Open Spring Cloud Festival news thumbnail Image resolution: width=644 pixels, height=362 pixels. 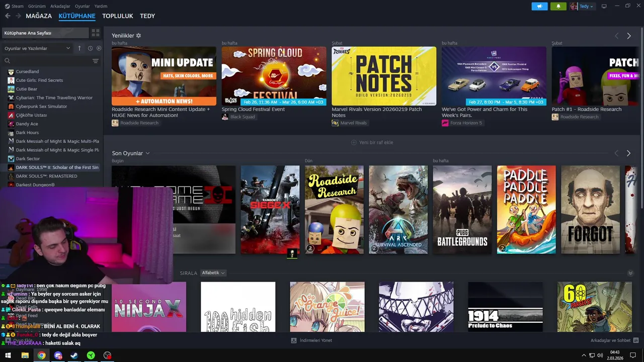click(x=274, y=76)
